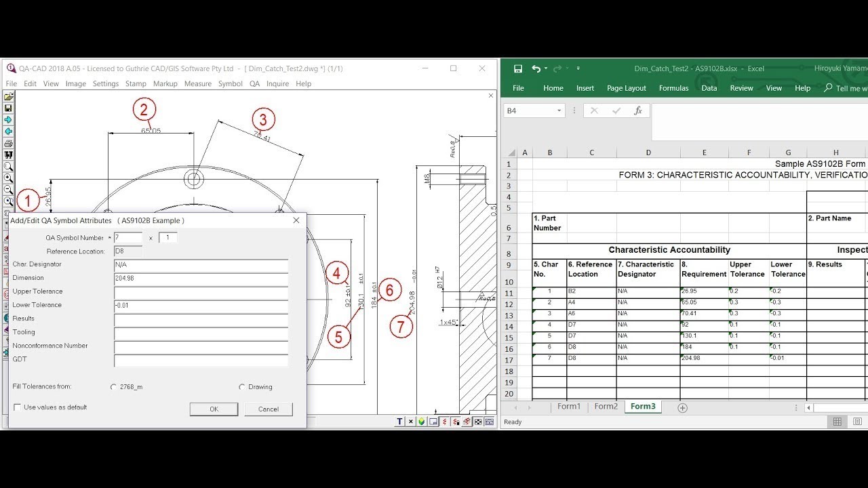The image size is (868, 488).
Task: Select the 2768_m tolerance radio button
Action: point(113,387)
